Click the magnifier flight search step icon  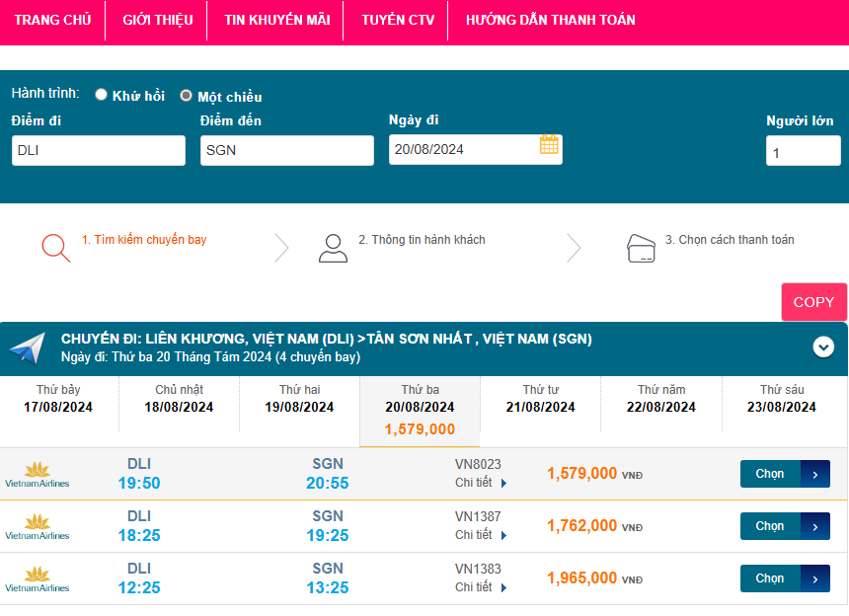[56, 247]
